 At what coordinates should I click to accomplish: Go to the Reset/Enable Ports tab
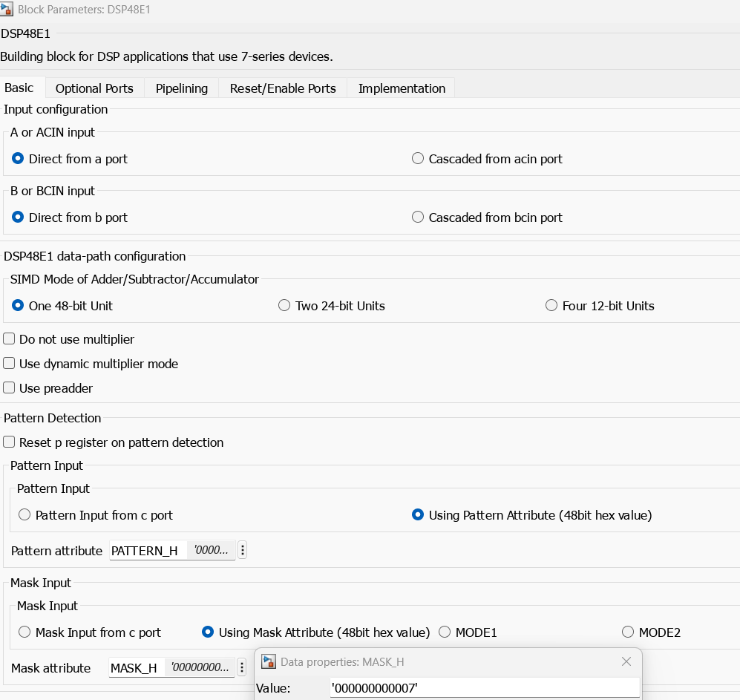[283, 88]
